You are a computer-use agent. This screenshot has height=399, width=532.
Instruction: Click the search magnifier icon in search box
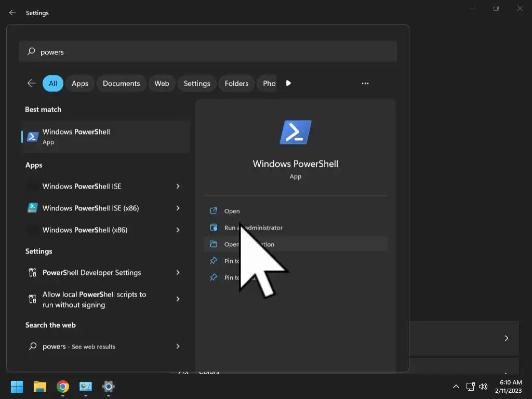pos(31,51)
